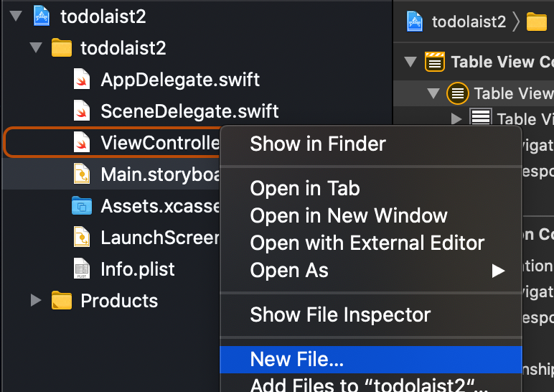Viewport: 554px width, 392px height.
Task: Choose Open in New Window
Action: pos(348,215)
